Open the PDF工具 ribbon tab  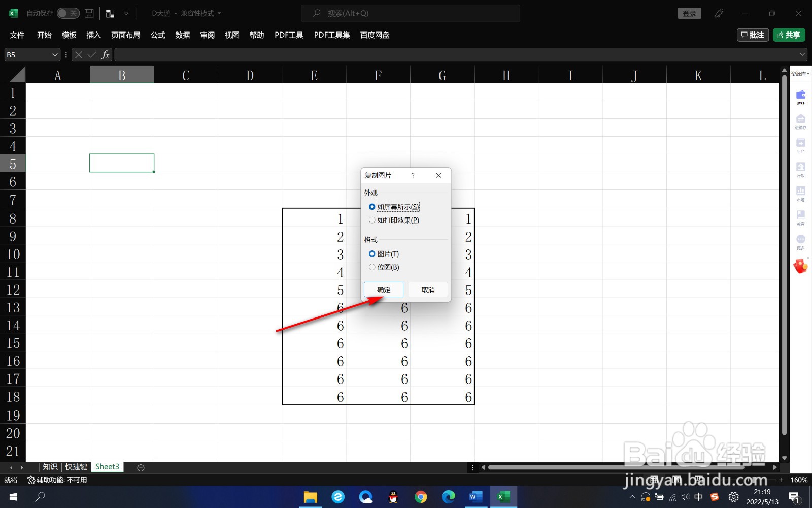289,35
